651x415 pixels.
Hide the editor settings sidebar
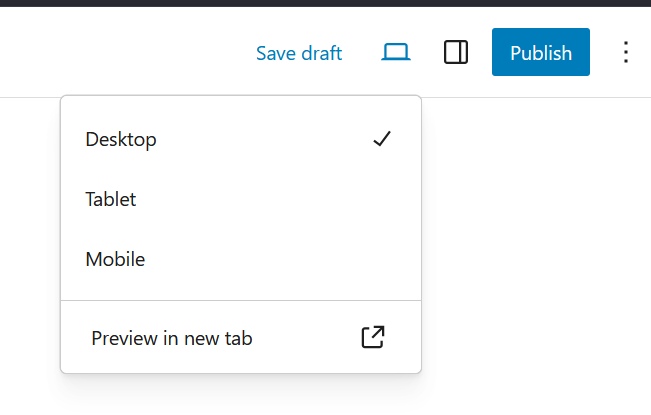pos(456,53)
